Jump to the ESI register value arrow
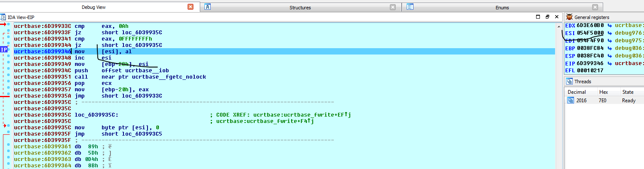Image resolution: width=644 pixels, height=169 pixels. pos(609,33)
